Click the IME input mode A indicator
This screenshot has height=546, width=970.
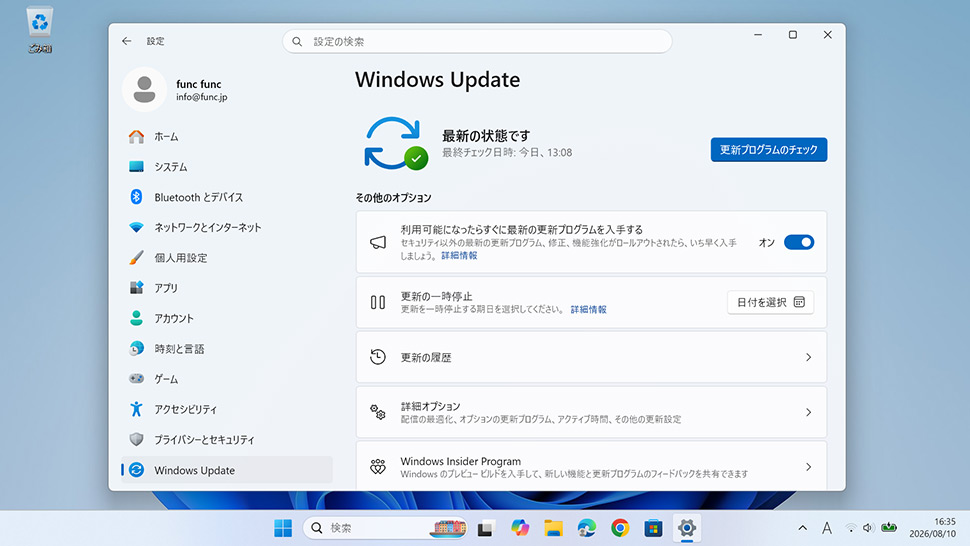click(827, 528)
